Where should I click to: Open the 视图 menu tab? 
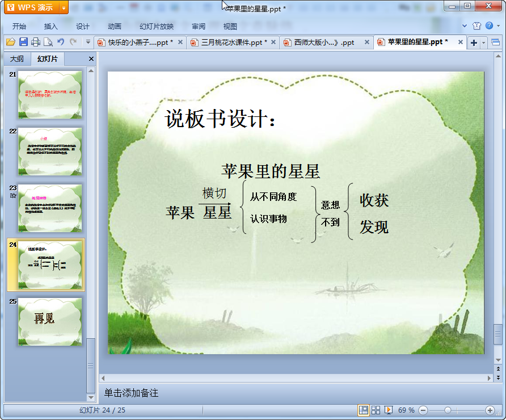(230, 27)
